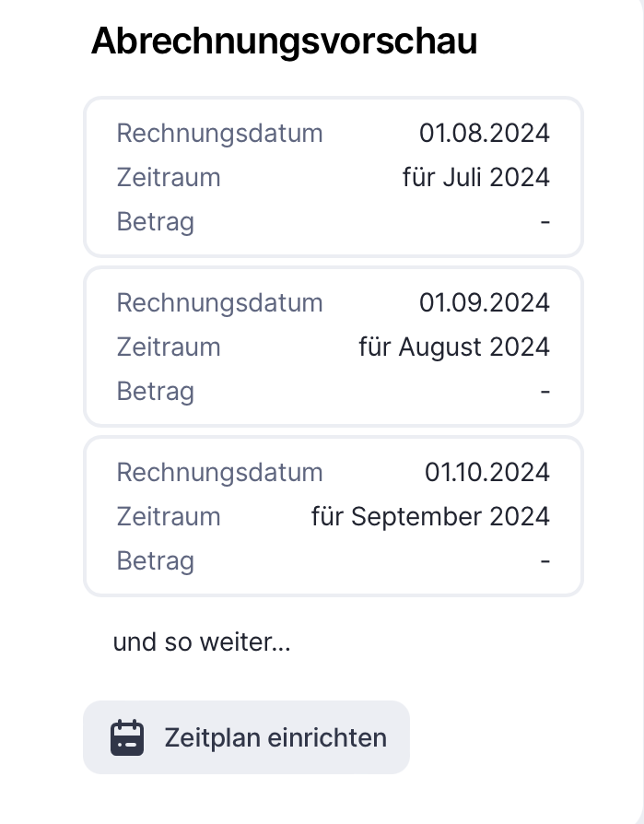Click the Betrag dash value for Juli 2024
This screenshot has height=824, width=644.
pos(545,221)
